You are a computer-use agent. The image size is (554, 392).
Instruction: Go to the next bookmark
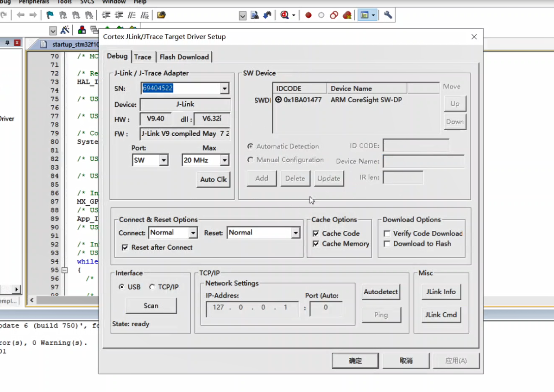coord(76,15)
